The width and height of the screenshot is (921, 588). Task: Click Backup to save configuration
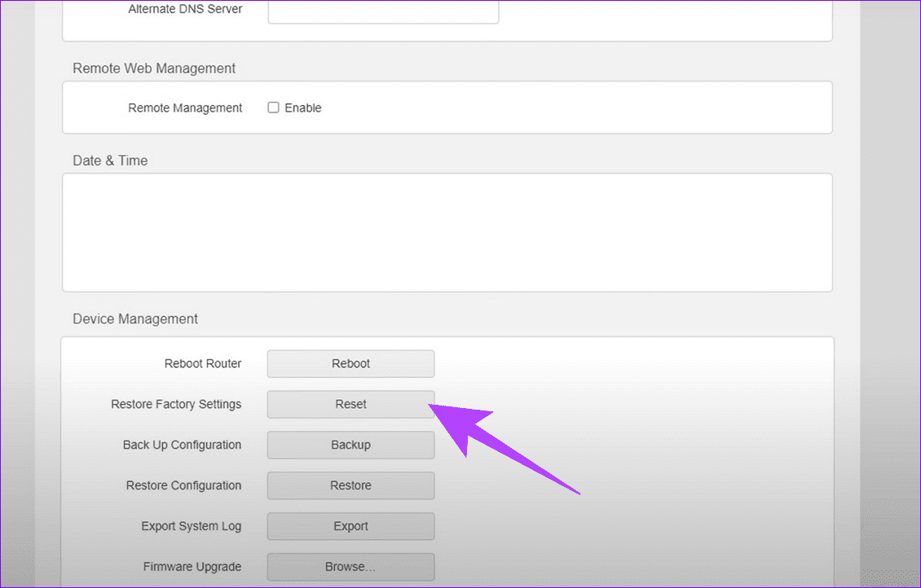pyautogui.click(x=350, y=445)
